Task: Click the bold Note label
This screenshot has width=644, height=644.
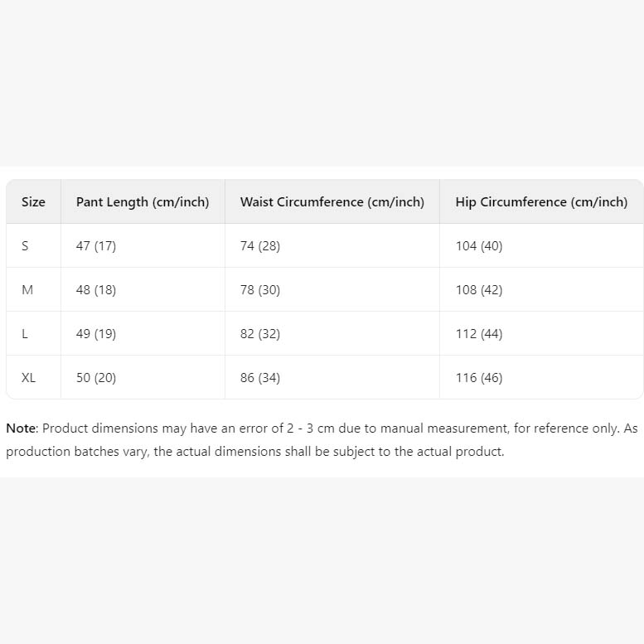Action: click(21, 429)
